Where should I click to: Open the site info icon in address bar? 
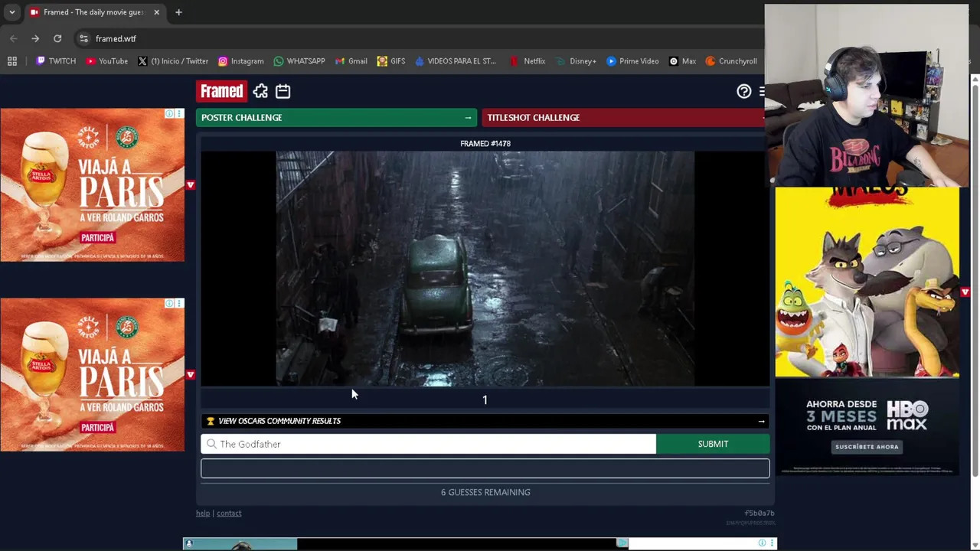click(x=83, y=38)
